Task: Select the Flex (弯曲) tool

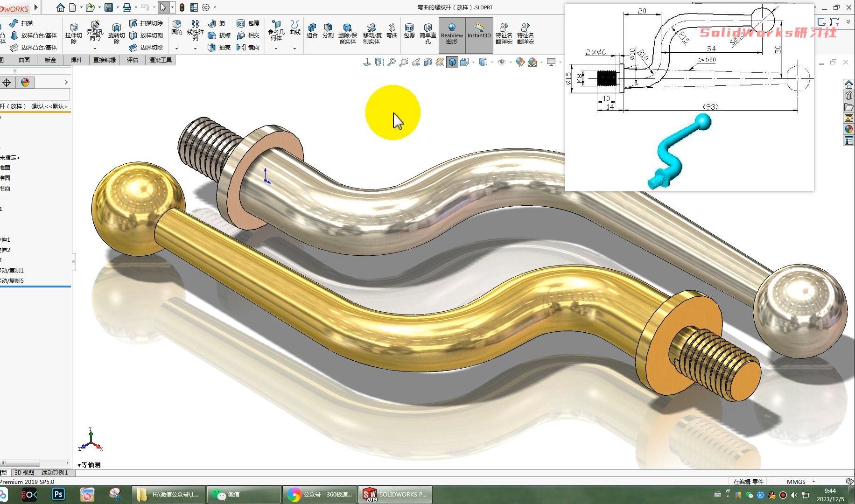Action: click(392, 30)
